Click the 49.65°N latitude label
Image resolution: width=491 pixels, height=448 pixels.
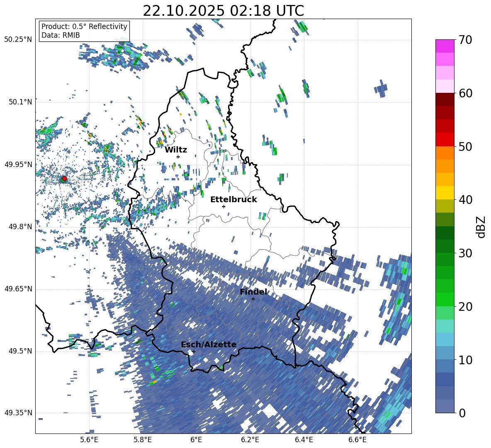coord(18,288)
